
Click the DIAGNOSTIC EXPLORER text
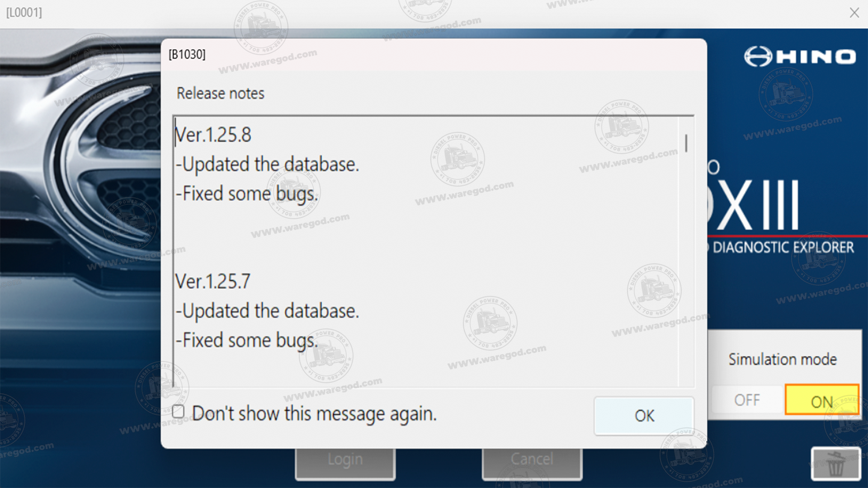[783, 248]
